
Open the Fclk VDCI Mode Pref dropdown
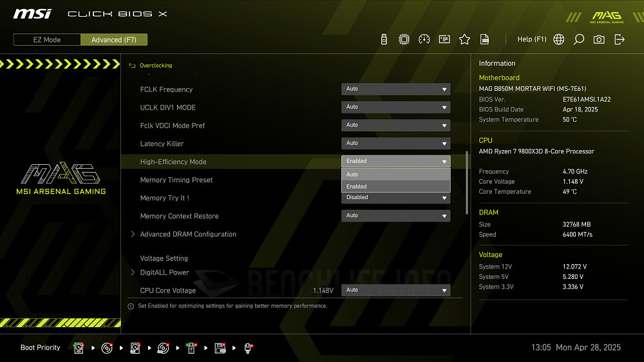click(x=395, y=126)
